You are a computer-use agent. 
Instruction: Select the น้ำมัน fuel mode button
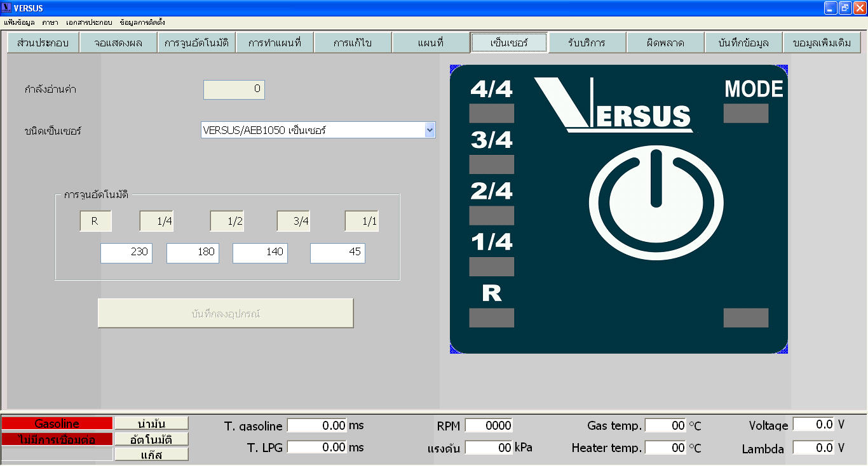[151, 423]
